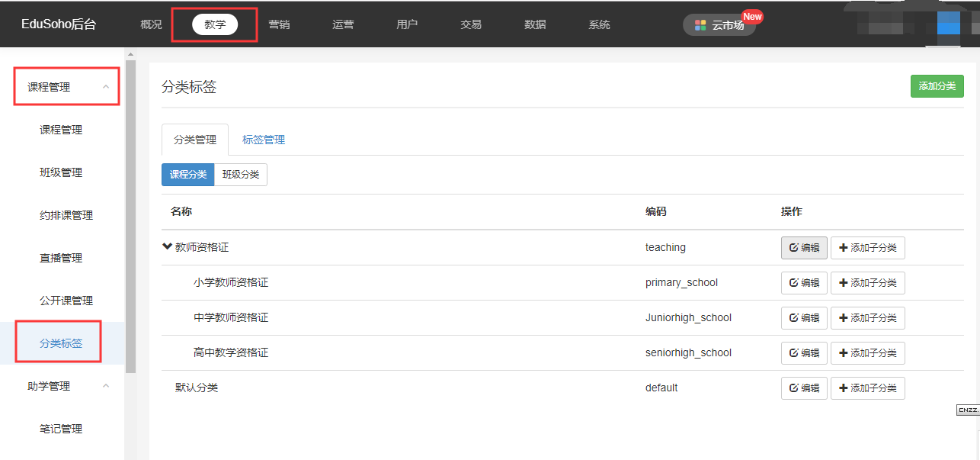Open 系统 in top navigation
This screenshot has height=460, width=980.
tap(599, 24)
